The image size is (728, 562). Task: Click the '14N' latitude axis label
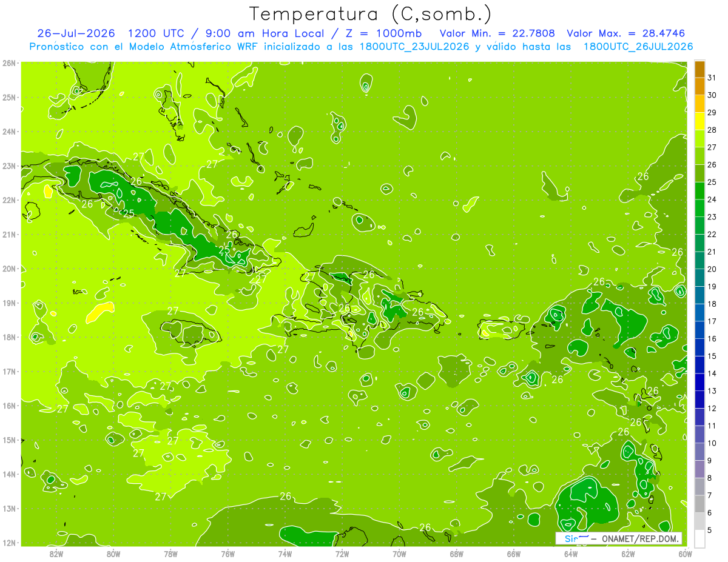[x=8, y=474]
